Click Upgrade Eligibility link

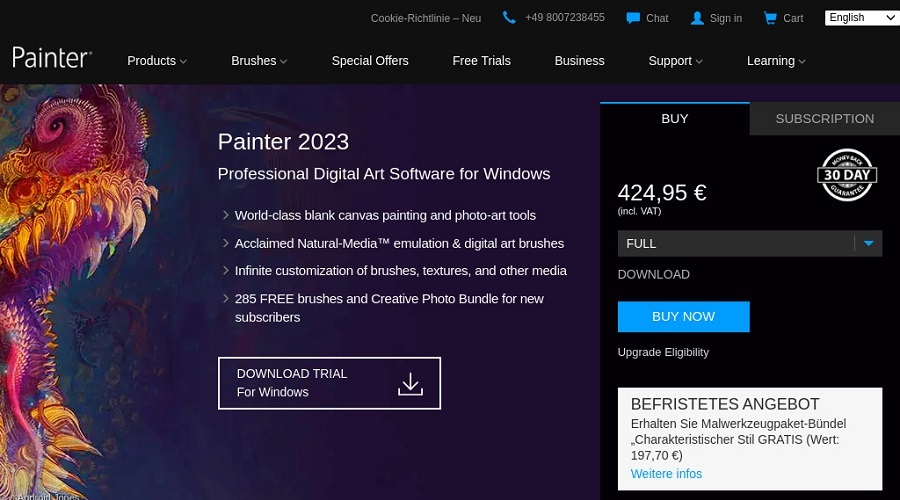click(663, 352)
